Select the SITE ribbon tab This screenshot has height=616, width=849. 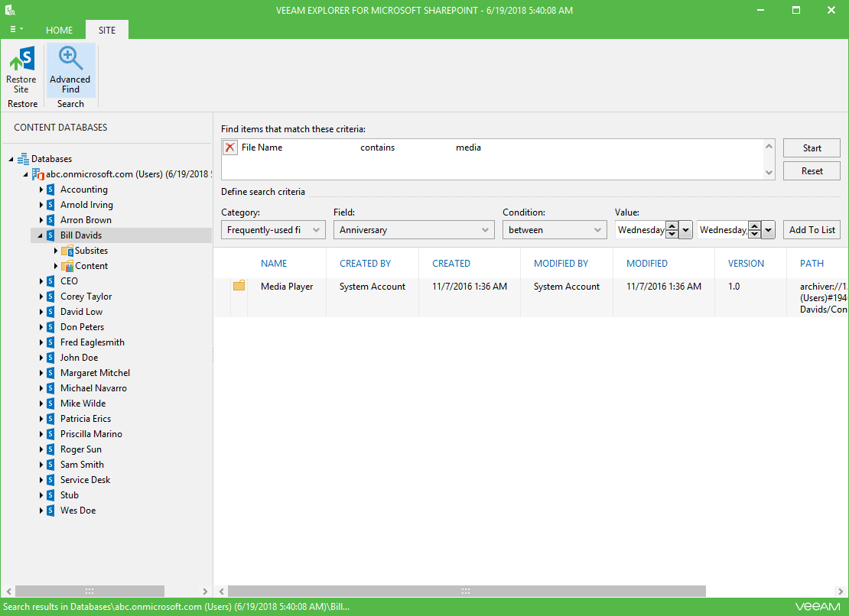point(106,31)
